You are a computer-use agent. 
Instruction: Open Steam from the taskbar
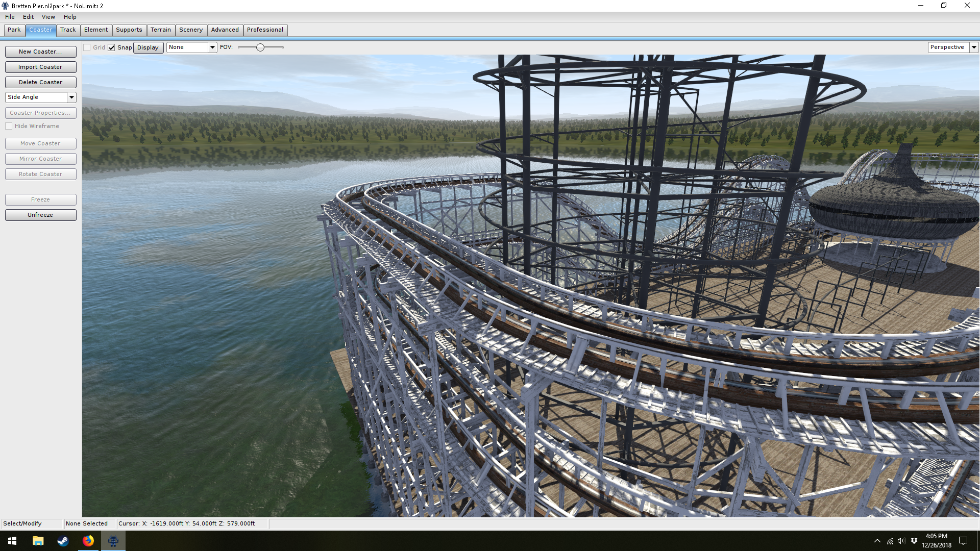tap(63, 541)
